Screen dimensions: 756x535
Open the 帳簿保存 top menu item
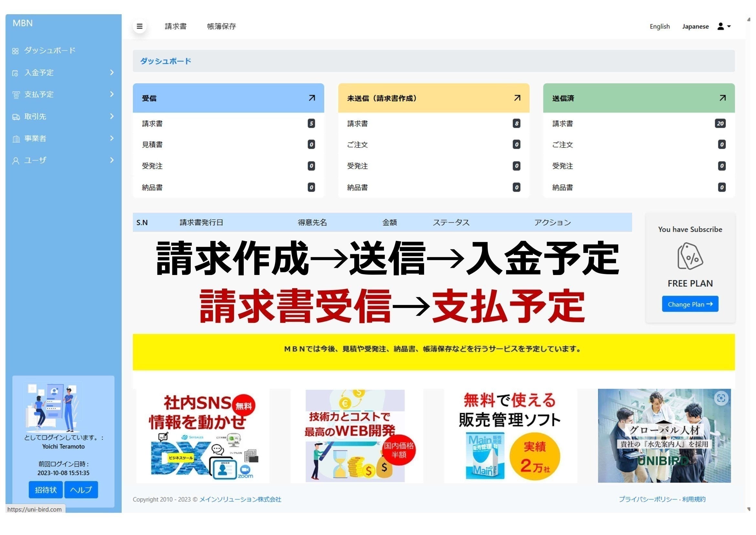[221, 26]
